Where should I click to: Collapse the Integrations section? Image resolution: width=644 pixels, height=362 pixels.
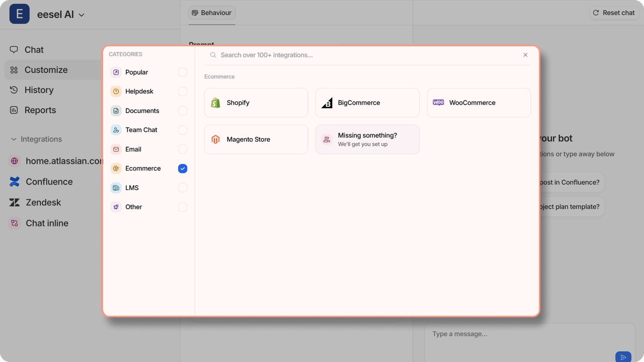click(37, 139)
